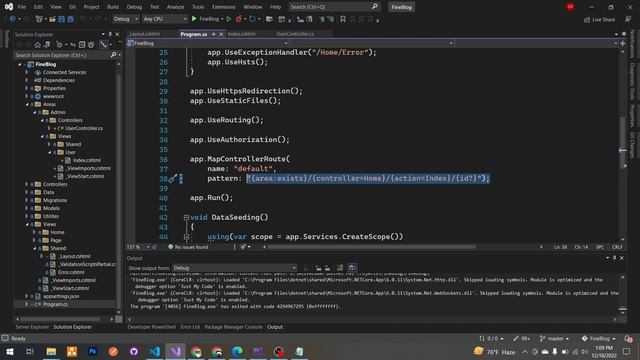Open the File menu

coord(22,7)
